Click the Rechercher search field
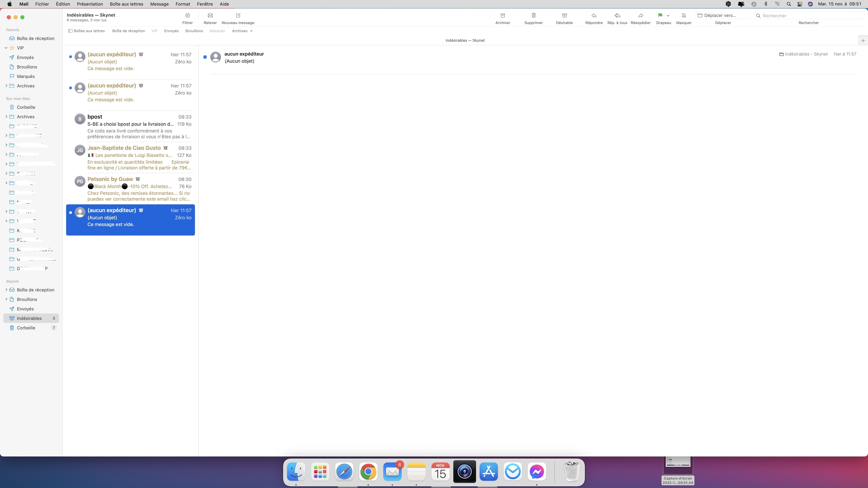This screenshot has height=488, width=868. coord(808,15)
